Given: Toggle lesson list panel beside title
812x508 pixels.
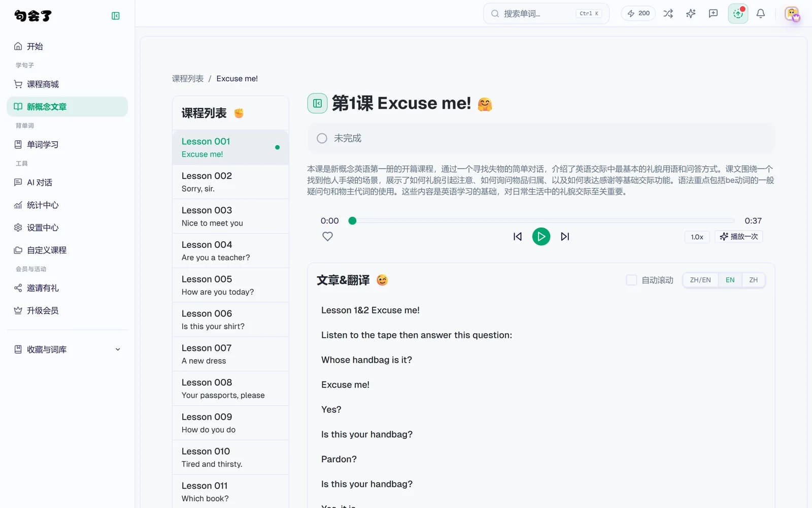Looking at the screenshot, I should 317,103.
